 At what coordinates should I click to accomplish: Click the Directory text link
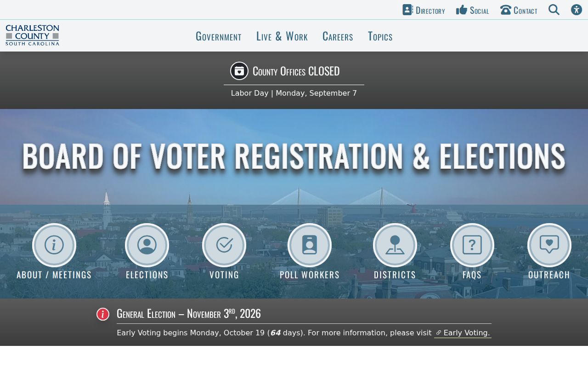pyautogui.click(x=430, y=10)
